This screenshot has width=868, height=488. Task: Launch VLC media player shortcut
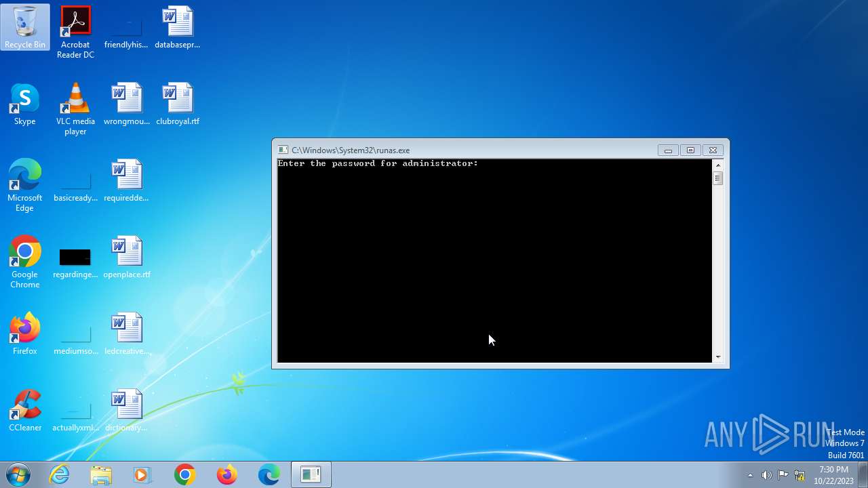pos(75,108)
